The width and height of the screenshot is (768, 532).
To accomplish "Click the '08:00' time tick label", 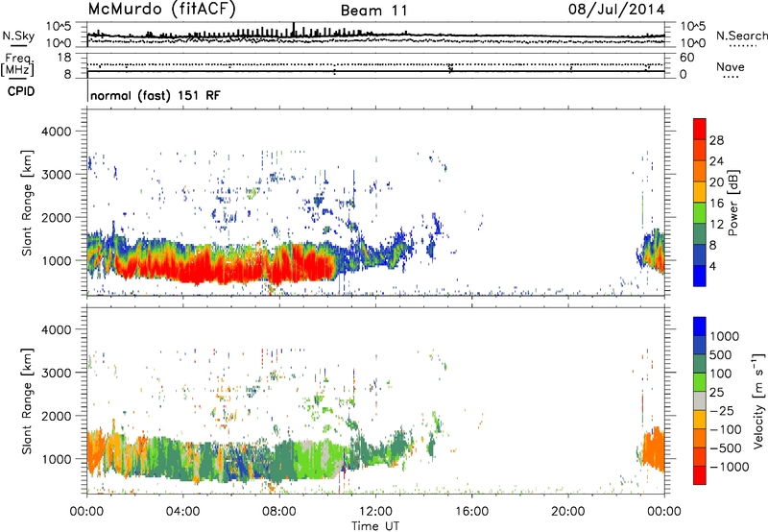I will click(x=279, y=512).
